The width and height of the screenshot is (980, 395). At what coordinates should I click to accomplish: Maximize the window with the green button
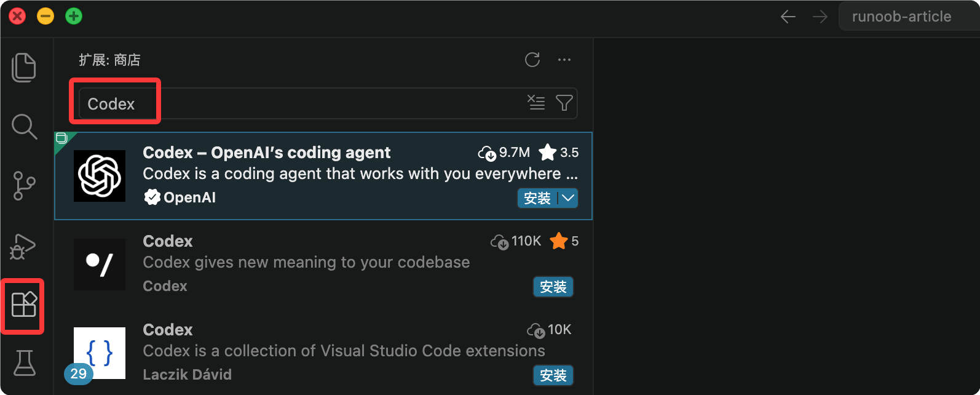(74, 16)
